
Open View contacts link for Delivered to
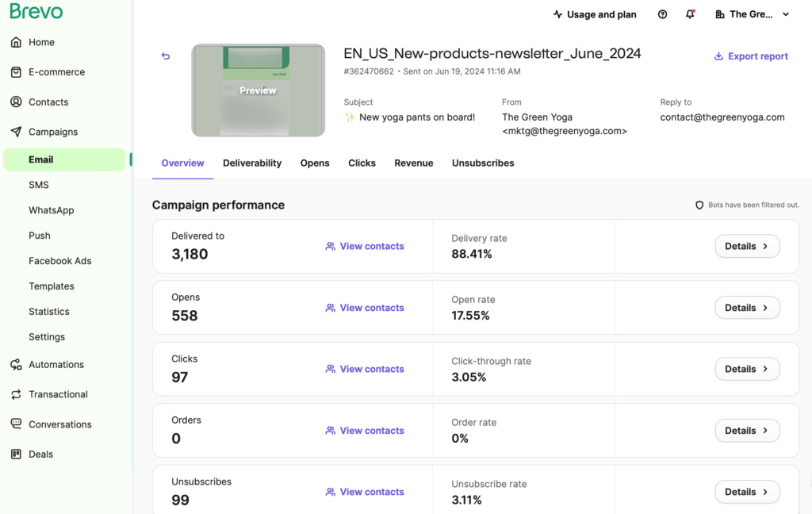pos(372,246)
